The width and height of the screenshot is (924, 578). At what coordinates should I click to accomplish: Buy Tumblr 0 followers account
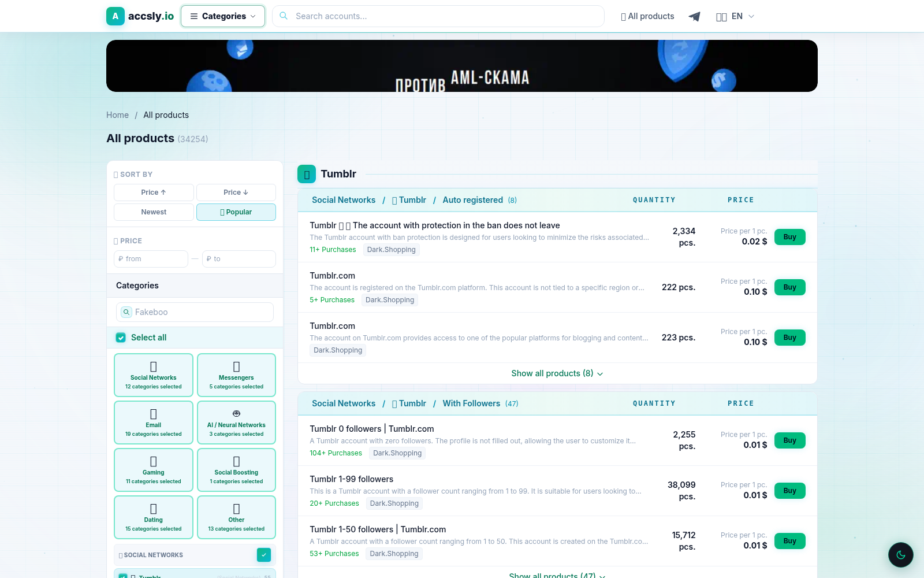pos(789,440)
